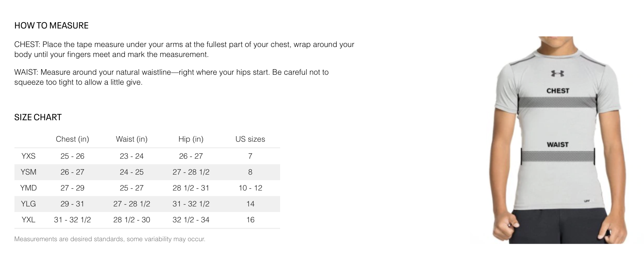
Task: Click the chest measuring band graphic
Action: 557,102
